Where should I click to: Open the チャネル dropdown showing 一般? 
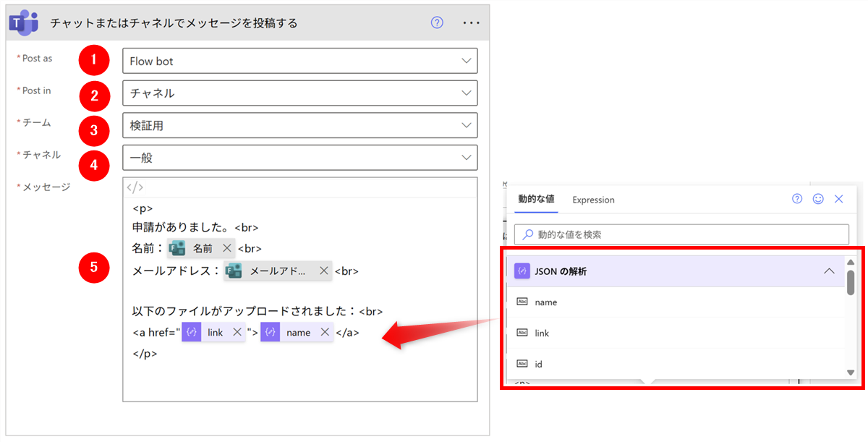coord(300,158)
